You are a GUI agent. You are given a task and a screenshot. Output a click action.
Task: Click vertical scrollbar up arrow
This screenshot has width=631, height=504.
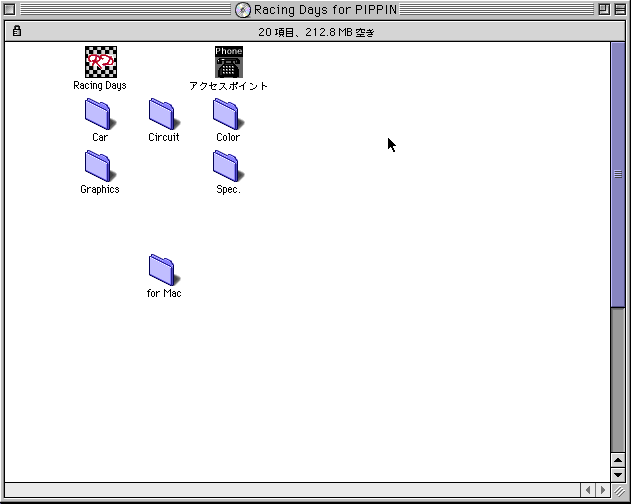618,460
